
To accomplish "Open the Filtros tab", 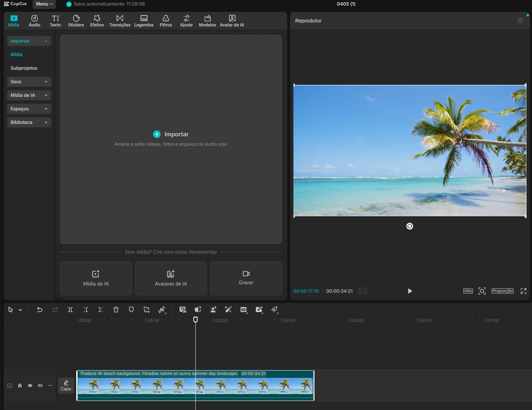I will click(x=166, y=21).
